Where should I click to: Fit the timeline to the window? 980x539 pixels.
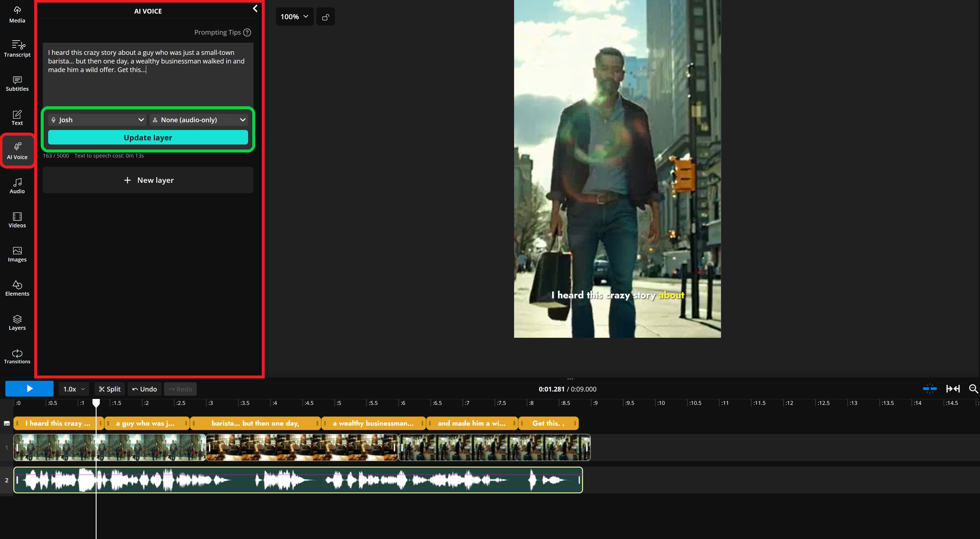coord(953,389)
